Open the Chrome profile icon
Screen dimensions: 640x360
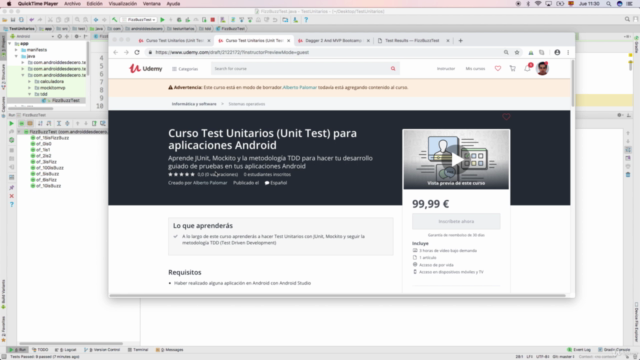click(x=557, y=52)
